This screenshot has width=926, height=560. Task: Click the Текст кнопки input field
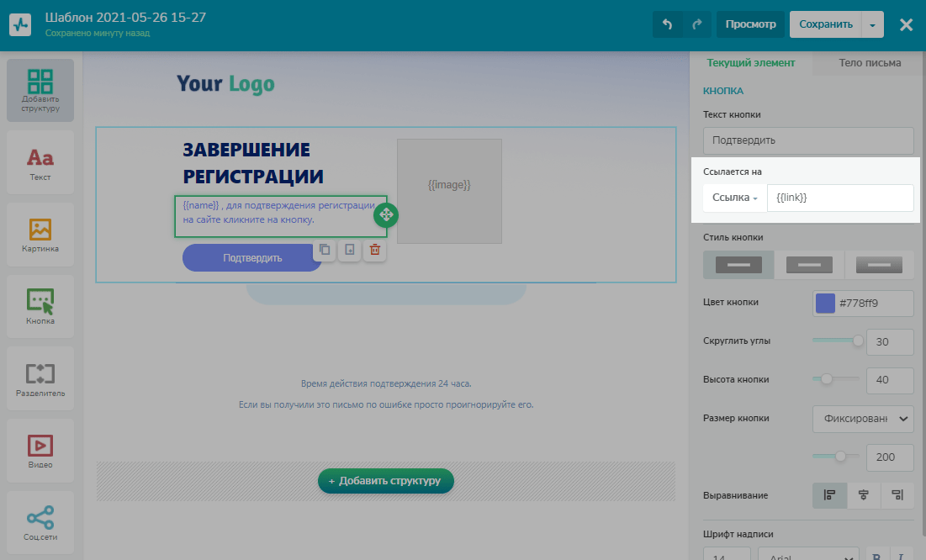[808, 140]
